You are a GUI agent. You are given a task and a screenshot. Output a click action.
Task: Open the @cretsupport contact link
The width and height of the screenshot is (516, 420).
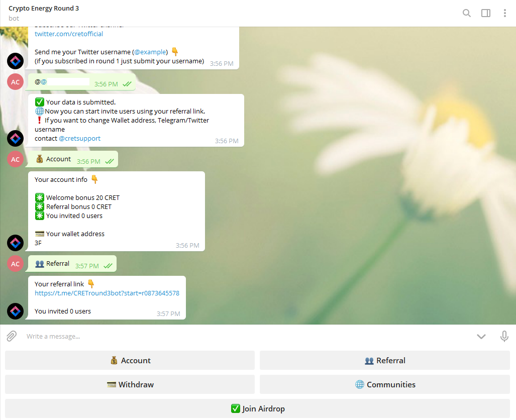pyautogui.click(x=79, y=138)
